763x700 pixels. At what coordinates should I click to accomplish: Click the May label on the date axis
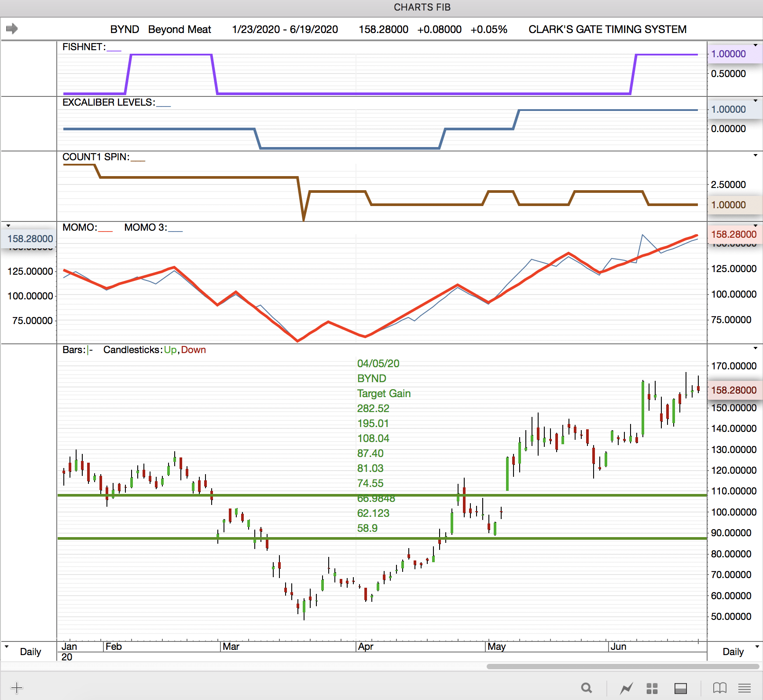497,647
